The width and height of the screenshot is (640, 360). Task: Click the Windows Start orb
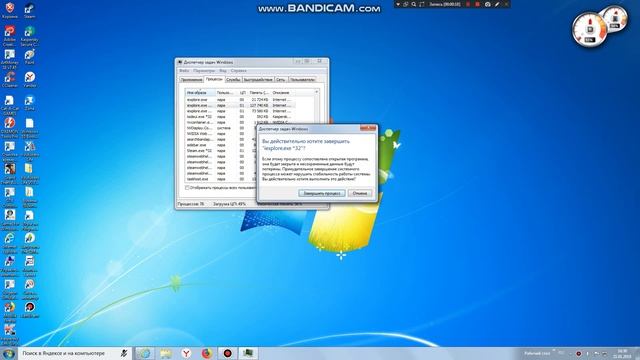9,353
